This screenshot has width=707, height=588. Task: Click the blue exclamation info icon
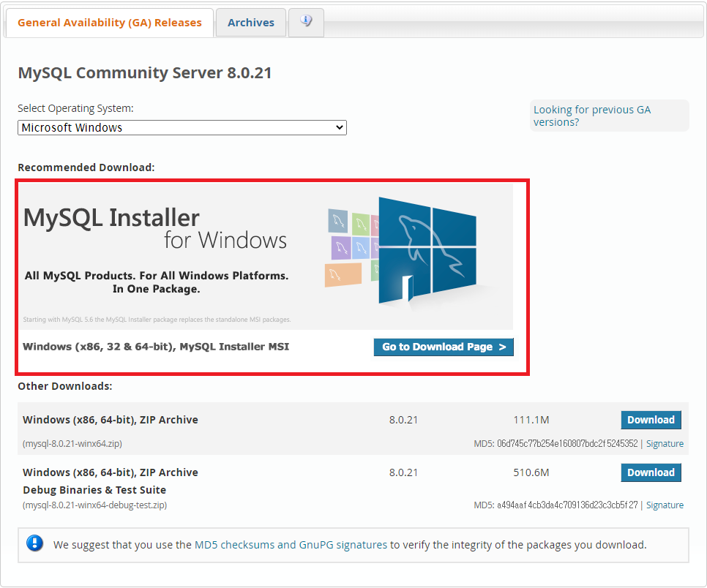point(34,543)
